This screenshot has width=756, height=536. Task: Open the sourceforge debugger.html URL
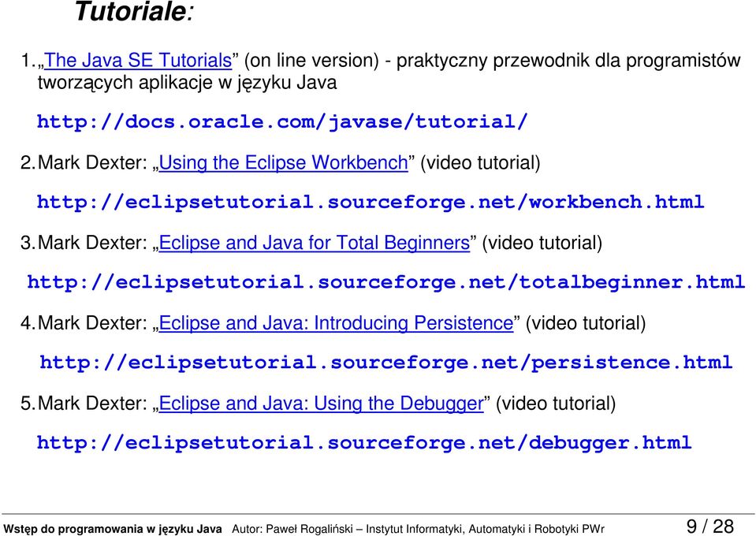click(x=364, y=442)
